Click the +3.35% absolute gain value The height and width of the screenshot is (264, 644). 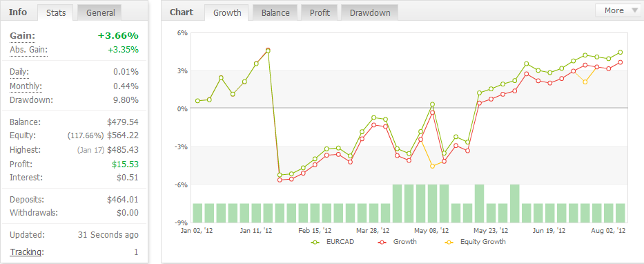click(x=124, y=50)
